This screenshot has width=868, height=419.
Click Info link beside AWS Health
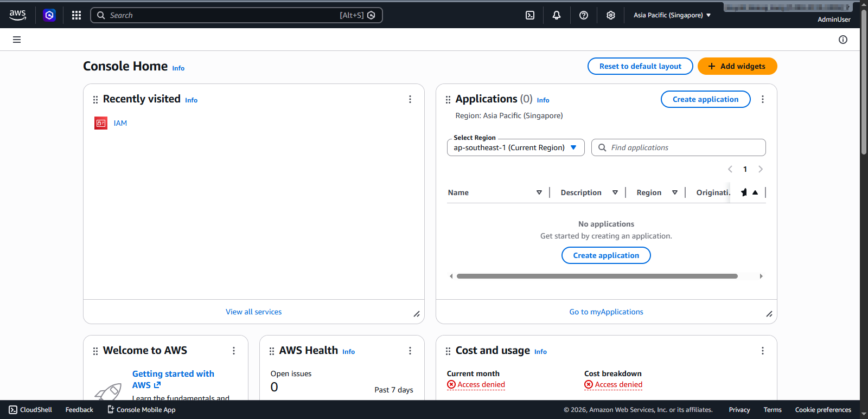click(x=349, y=352)
